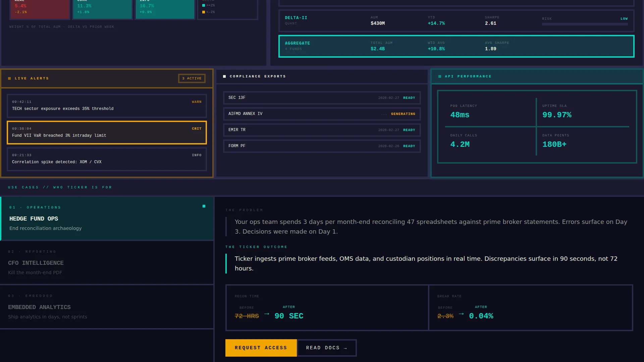
Task: Click the DELTA-II Sharpe value 2.61
Action: click(x=490, y=23)
